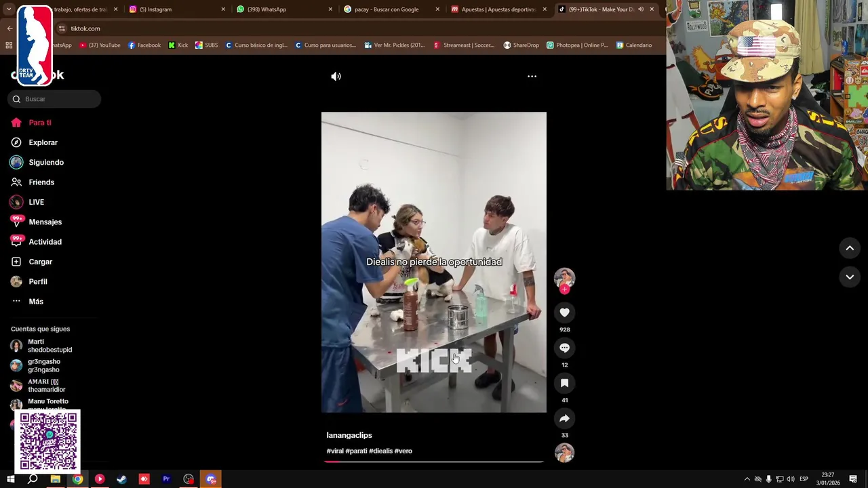Screen dimensions: 868x488
Task: Open the lanangaclips username link
Action: [x=349, y=435]
